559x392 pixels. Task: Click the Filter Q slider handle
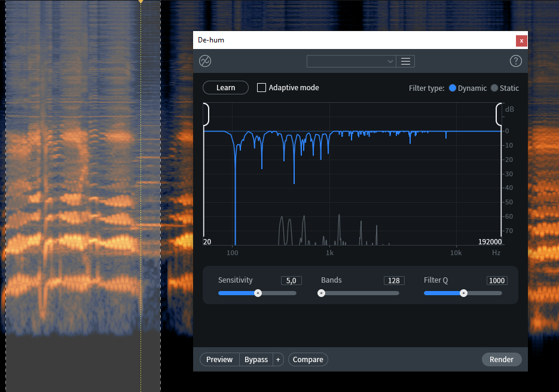click(463, 293)
